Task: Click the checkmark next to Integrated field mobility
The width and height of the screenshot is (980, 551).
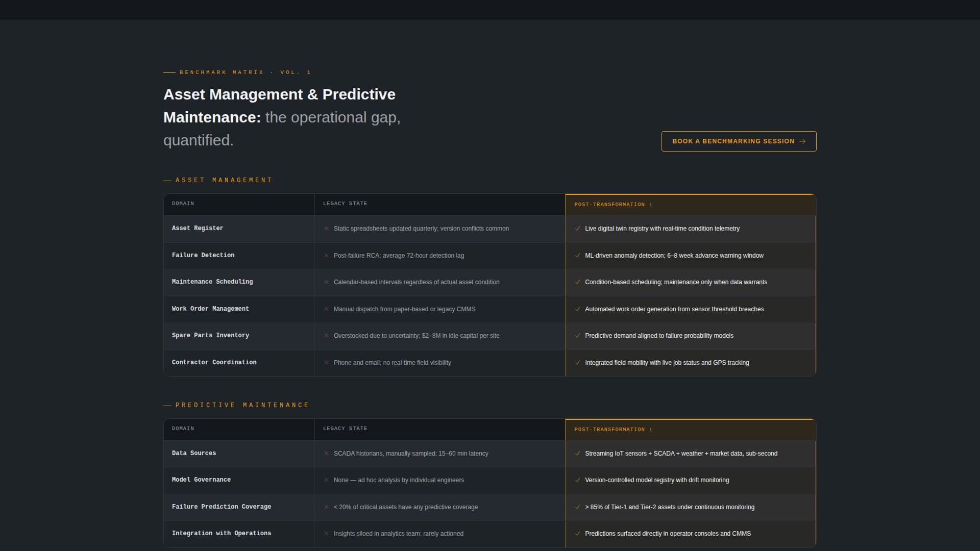Action: pos(577,363)
